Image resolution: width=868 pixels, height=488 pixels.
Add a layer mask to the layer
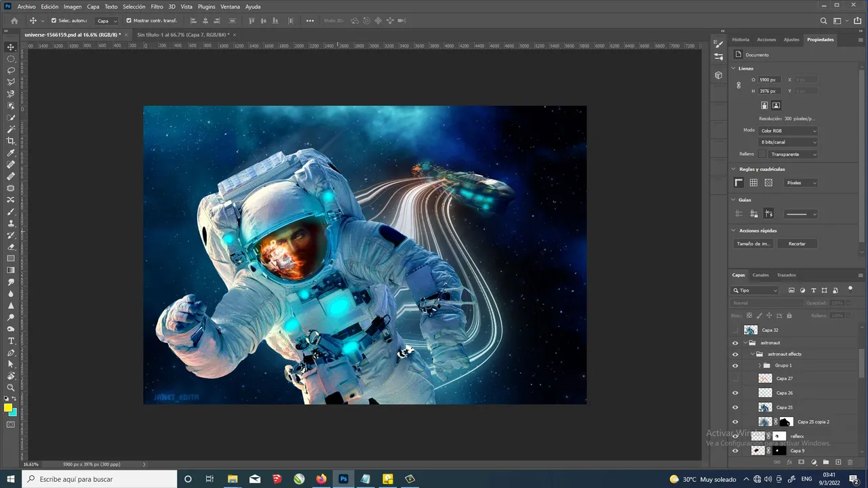click(x=802, y=462)
